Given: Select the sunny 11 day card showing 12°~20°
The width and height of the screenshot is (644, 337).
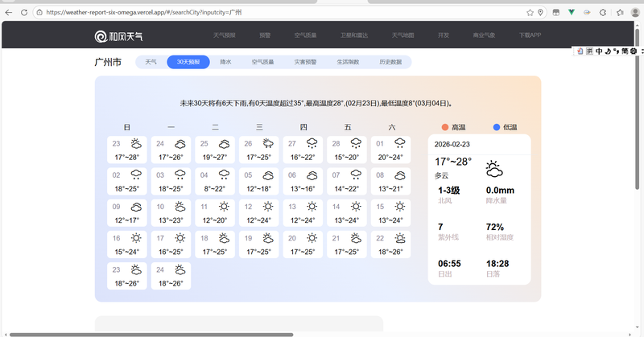Looking at the screenshot, I should pos(215,213).
